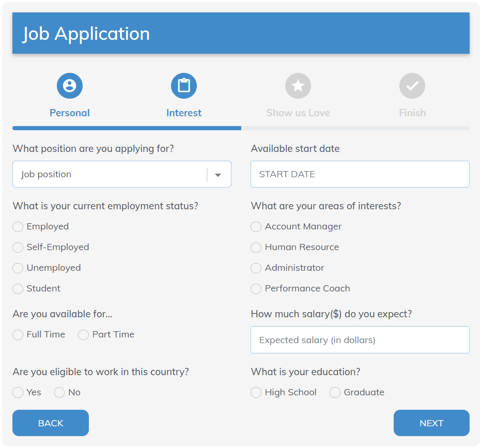Open the Show us Love step
Screen dimensions: 482x448
tap(298, 113)
